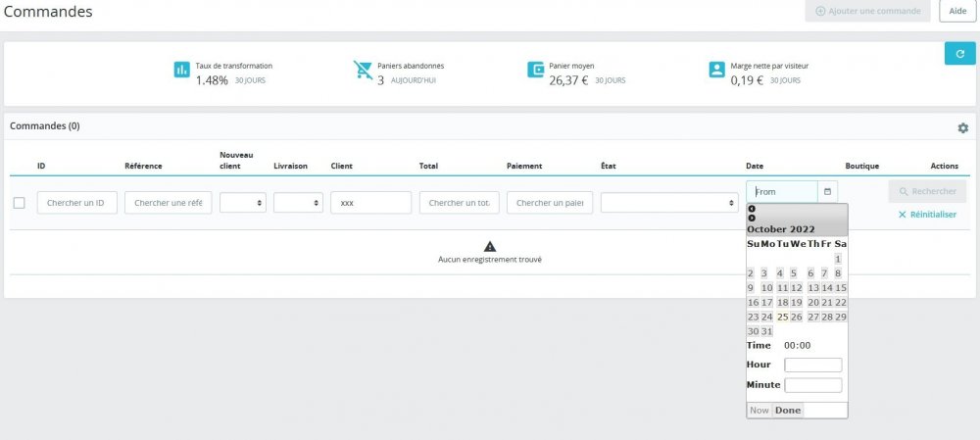Click the October 2022 calendar title
The width and height of the screenshot is (980, 440).
[781, 229]
